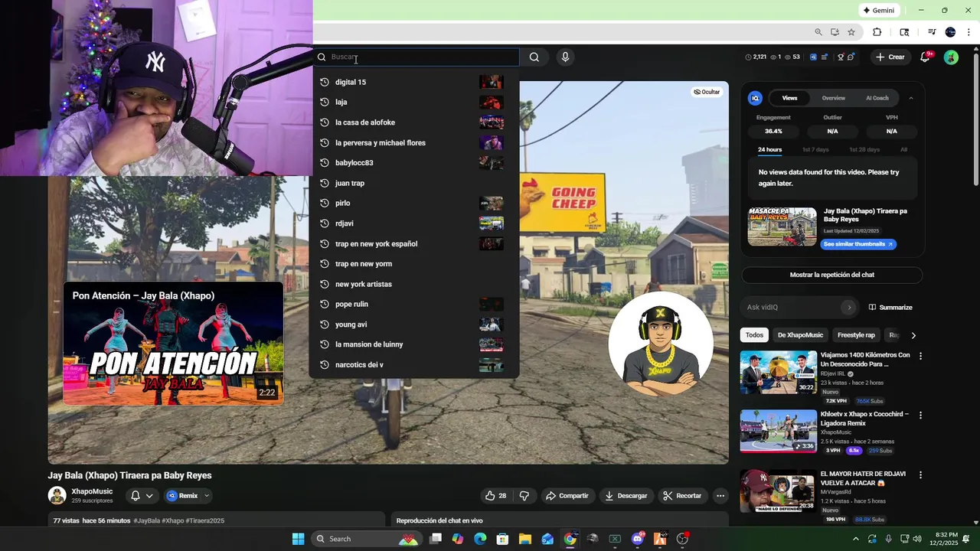Expand the notification preference chevron beside bell

[149, 496]
